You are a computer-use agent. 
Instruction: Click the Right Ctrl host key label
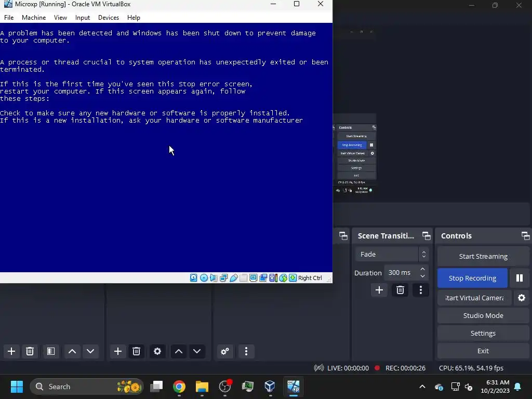point(310,278)
